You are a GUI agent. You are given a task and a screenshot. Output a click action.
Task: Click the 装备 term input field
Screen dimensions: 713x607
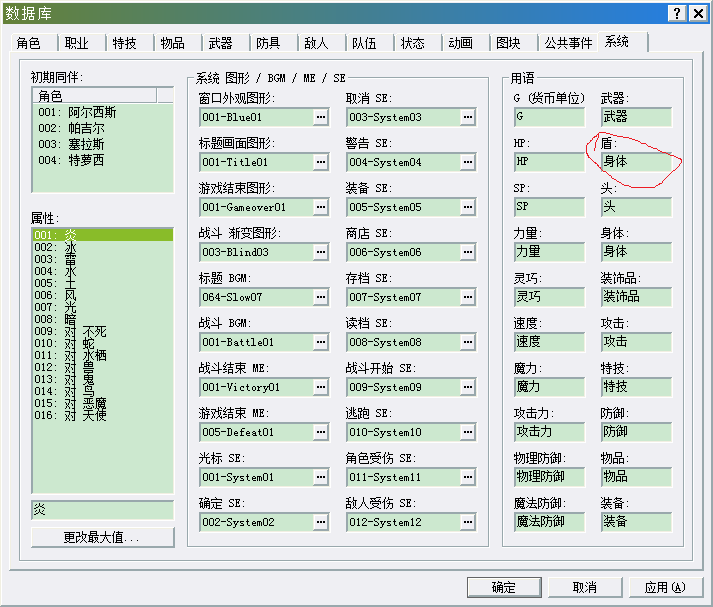636,522
